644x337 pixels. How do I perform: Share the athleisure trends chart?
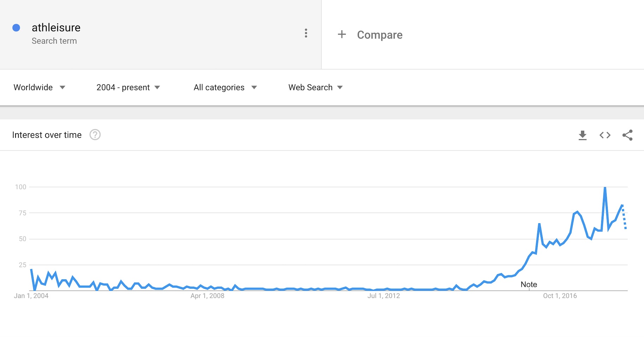point(628,135)
